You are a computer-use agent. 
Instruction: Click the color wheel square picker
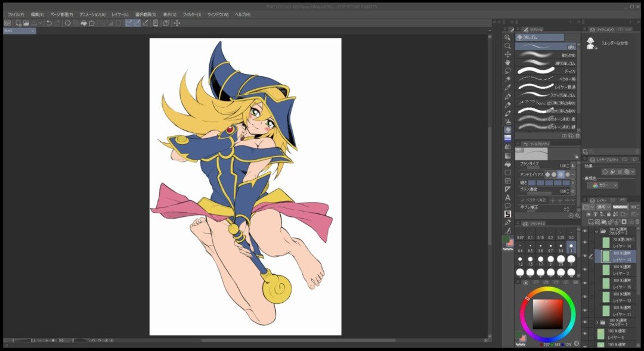(548, 314)
